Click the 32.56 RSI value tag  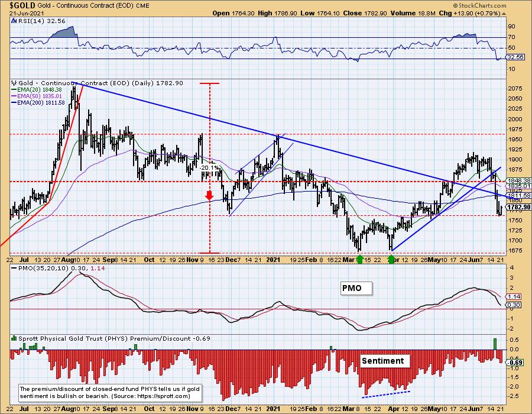(515, 57)
